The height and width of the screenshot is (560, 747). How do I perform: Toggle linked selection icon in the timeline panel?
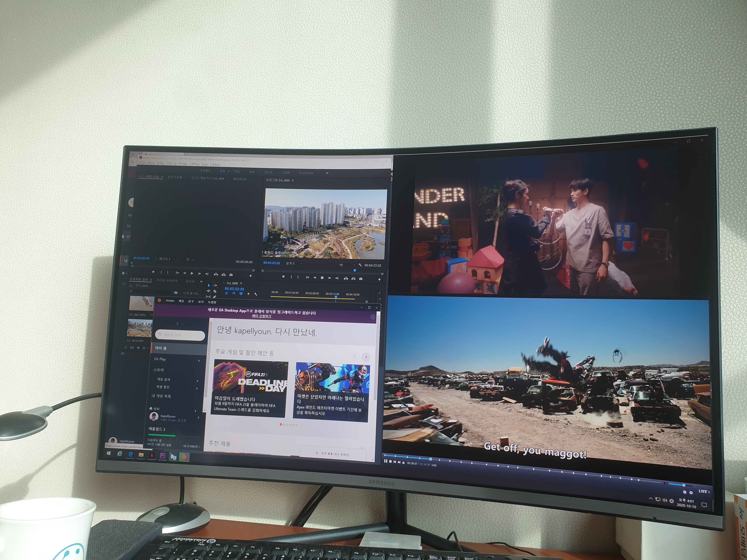click(x=241, y=294)
